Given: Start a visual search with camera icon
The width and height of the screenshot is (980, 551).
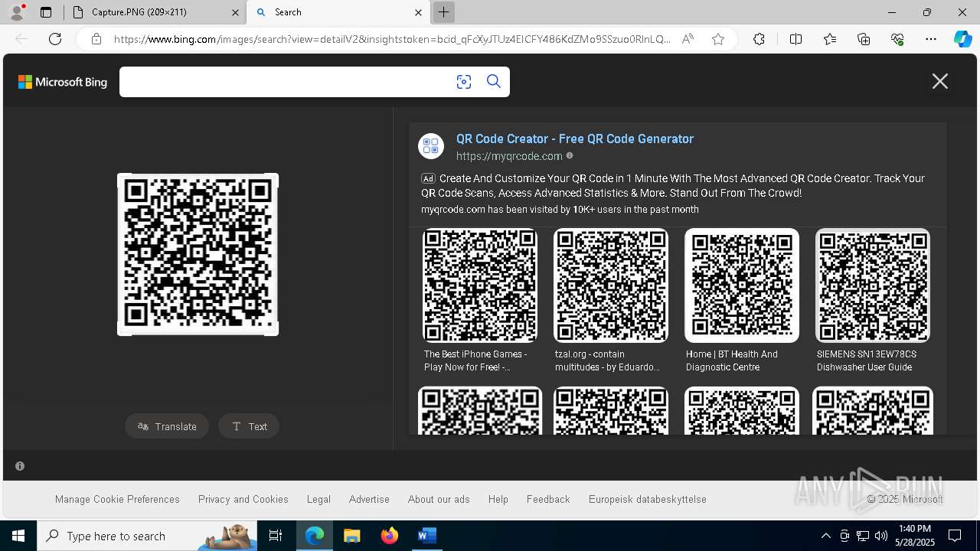Looking at the screenshot, I should (x=464, y=82).
